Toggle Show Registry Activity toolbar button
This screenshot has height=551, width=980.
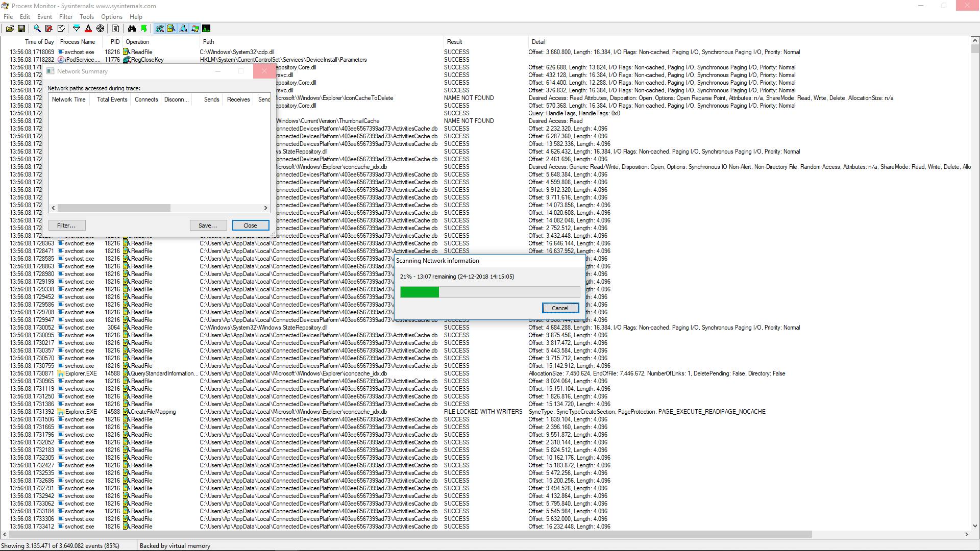[x=160, y=29]
